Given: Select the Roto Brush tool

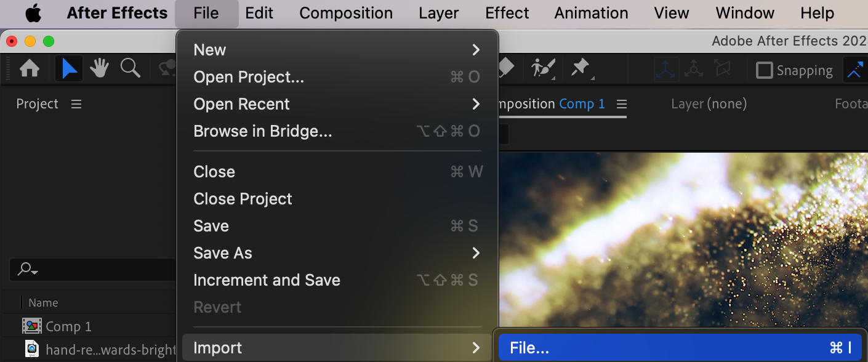Looking at the screenshot, I should [x=543, y=68].
